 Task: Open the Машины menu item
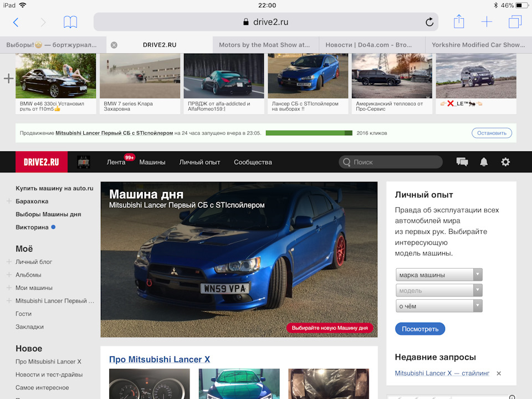pyautogui.click(x=152, y=162)
